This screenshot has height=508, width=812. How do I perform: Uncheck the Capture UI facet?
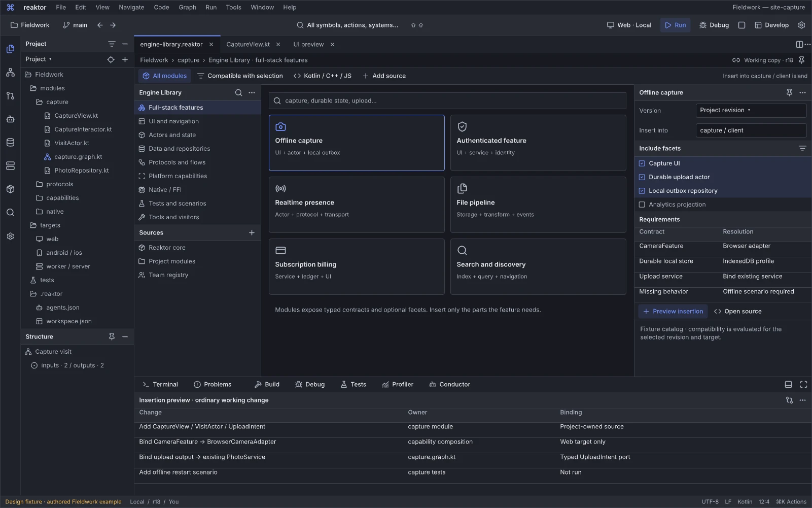[642, 163]
